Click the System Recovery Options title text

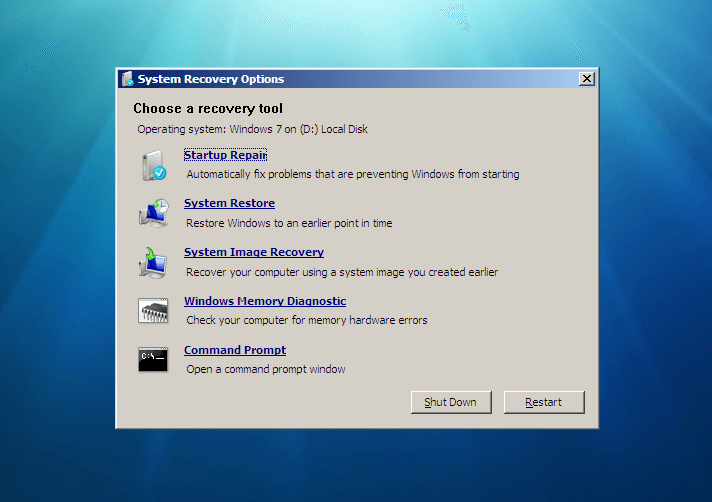pyautogui.click(x=211, y=79)
